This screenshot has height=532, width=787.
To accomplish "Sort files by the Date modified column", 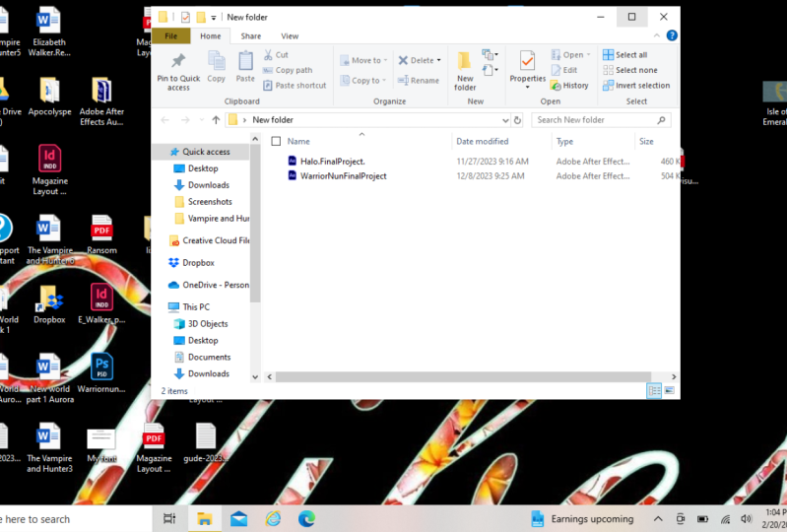I will 483,142.
